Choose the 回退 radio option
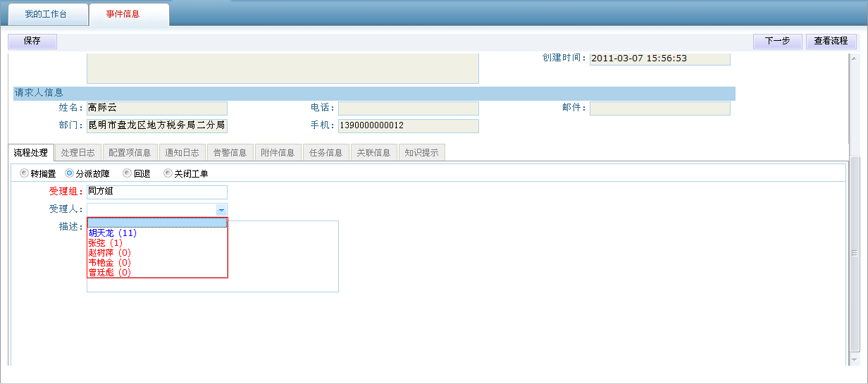The height and width of the screenshot is (384, 868). 128,173
